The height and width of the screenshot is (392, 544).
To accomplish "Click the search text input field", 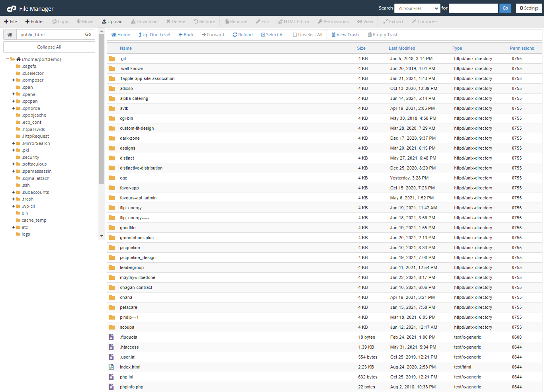I will point(473,8).
